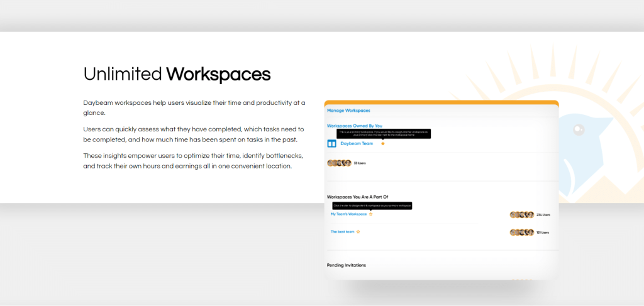The height and width of the screenshot is (306, 644).
Task: Toggle the star next to The best team
Action: coord(358,232)
